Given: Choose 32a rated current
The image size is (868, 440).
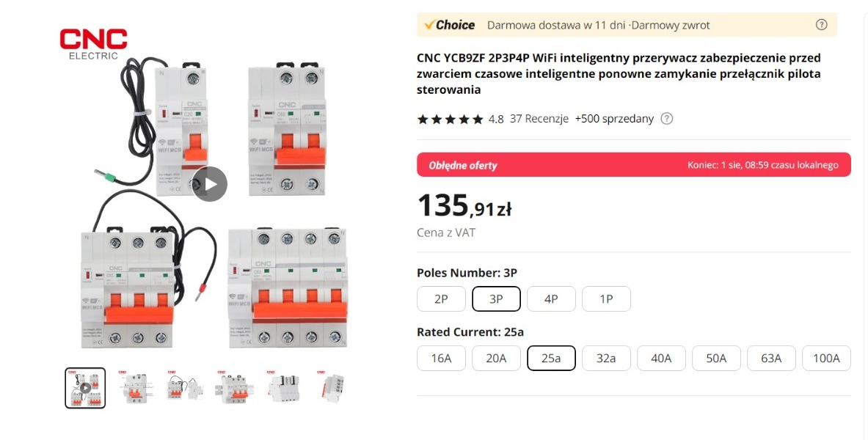Looking at the screenshot, I should [x=606, y=358].
